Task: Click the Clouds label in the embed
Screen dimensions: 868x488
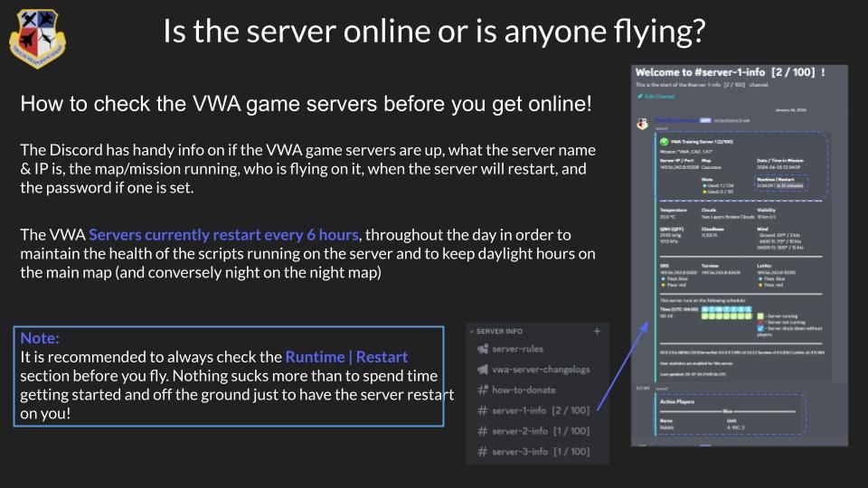Action: [x=709, y=211]
